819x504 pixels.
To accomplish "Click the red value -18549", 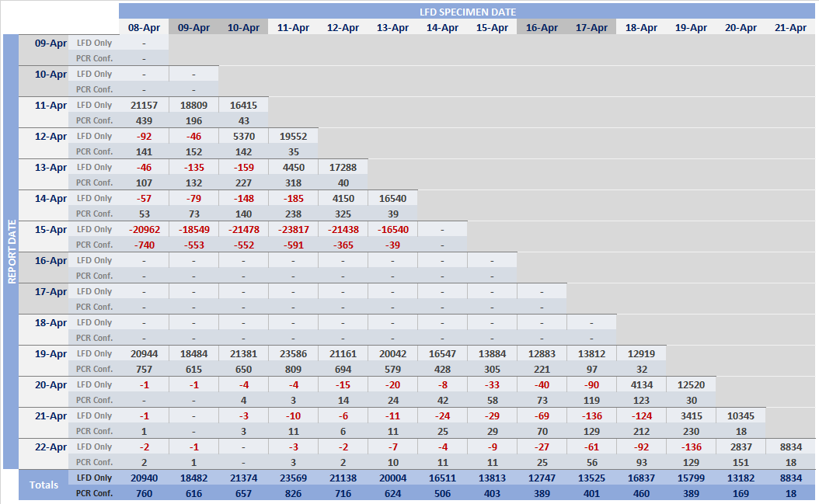I will click(x=193, y=229).
